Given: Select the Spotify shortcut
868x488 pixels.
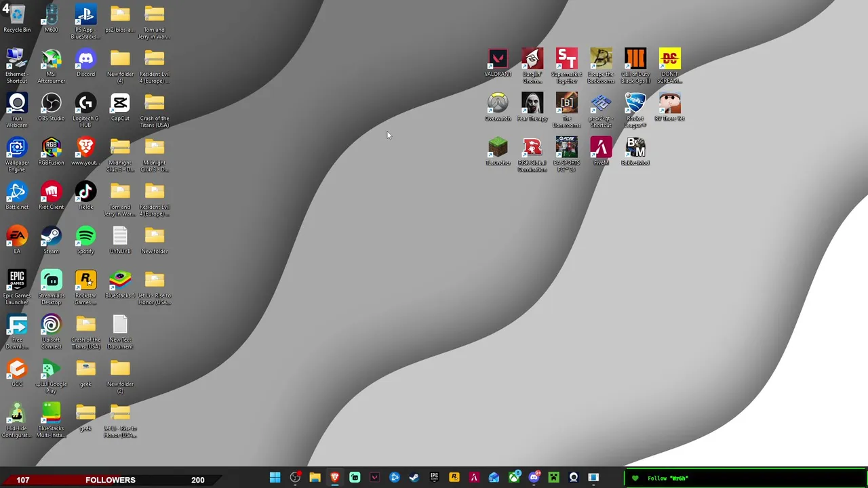Looking at the screenshot, I should point(85,240).
